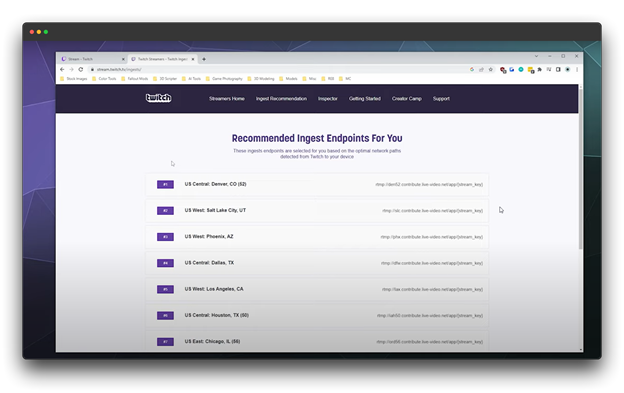Select 'US East: Chicago, IL (56)' text
This screenshot has height=393, width=624.
[212, 342]
